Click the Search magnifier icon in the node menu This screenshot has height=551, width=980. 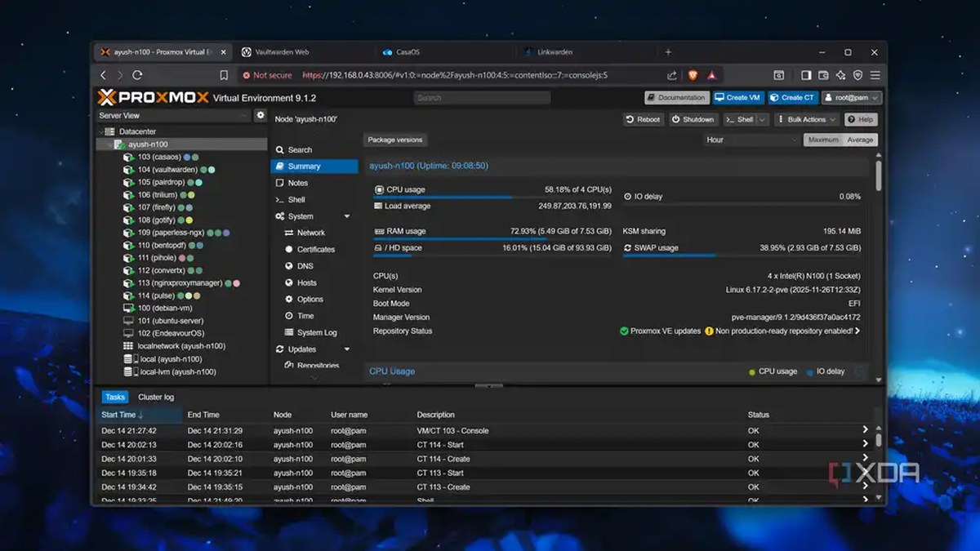(279, 149)
